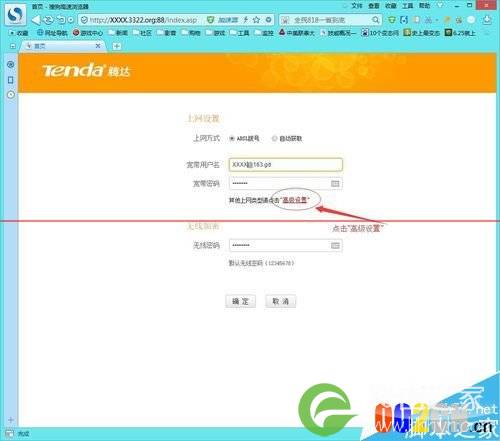This screenshot has width=500, height=441.
Task: Select the 自动获取 radio button
Action: [274, 138]
